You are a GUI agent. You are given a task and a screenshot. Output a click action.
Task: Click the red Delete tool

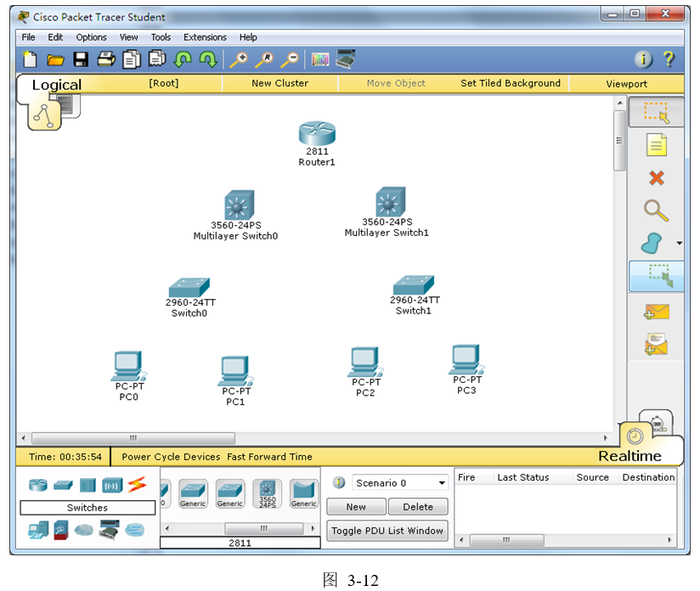click(656, 178)
